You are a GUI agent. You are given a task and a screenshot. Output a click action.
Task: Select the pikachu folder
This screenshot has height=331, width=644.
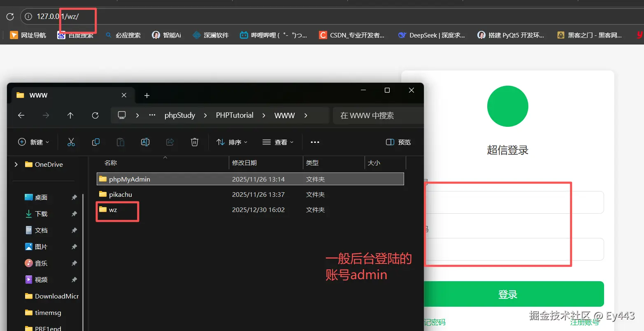point(250,194)
